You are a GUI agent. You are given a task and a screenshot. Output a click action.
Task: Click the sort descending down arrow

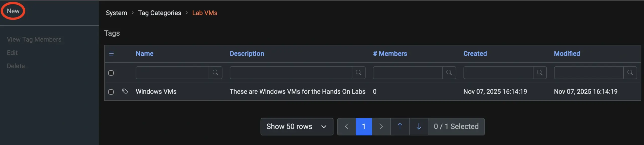tap(418, 126)
